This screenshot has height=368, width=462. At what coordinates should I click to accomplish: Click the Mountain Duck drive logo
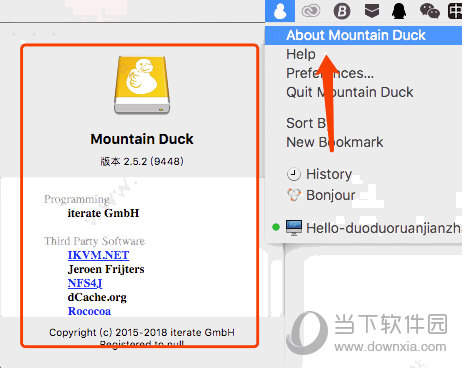click(x=142, y=85)
